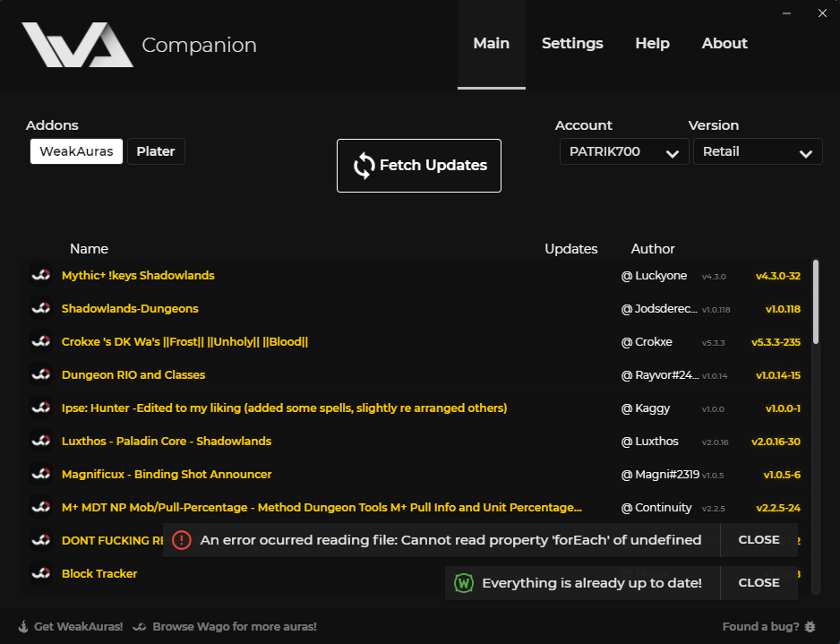This screenshot has width=840, height=644.
Task: Click the Wago icon beside Browse Wago link
Action: tap(142, 626)
